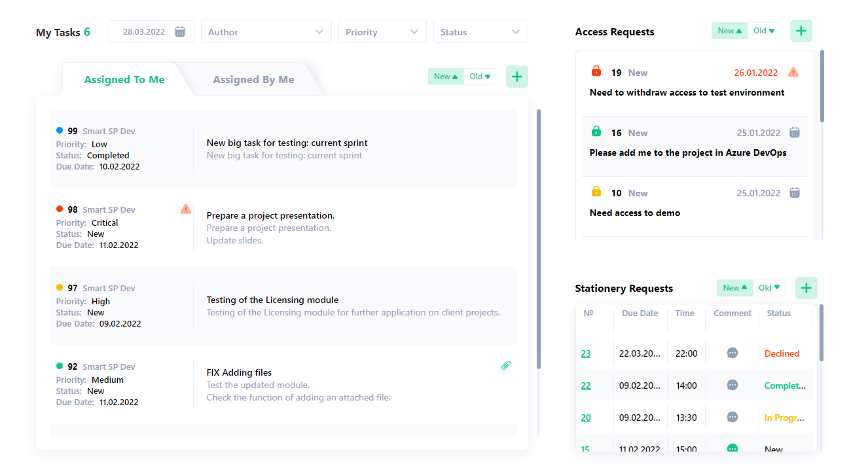Click the paperclip attachment icon on task 92
The height and width of the screenshot is (464, 868).
click(505, 366)
